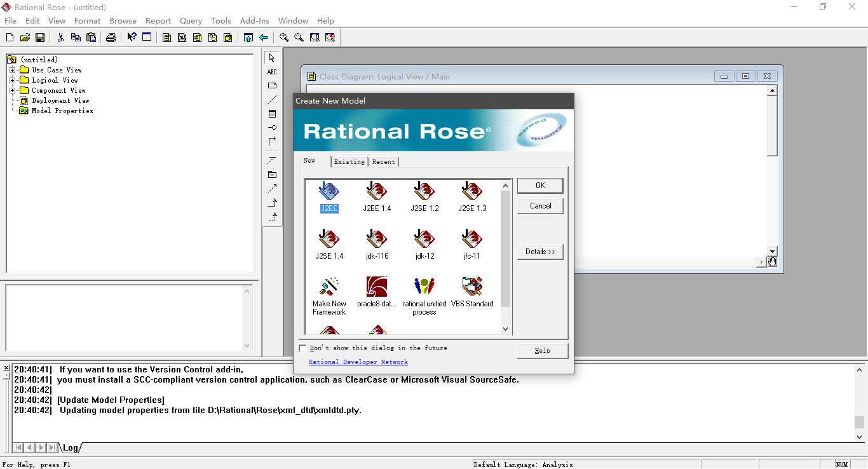Click the Browse Component Diagram icon
This screenshot has height=469, width=868.
pos(197,37)
